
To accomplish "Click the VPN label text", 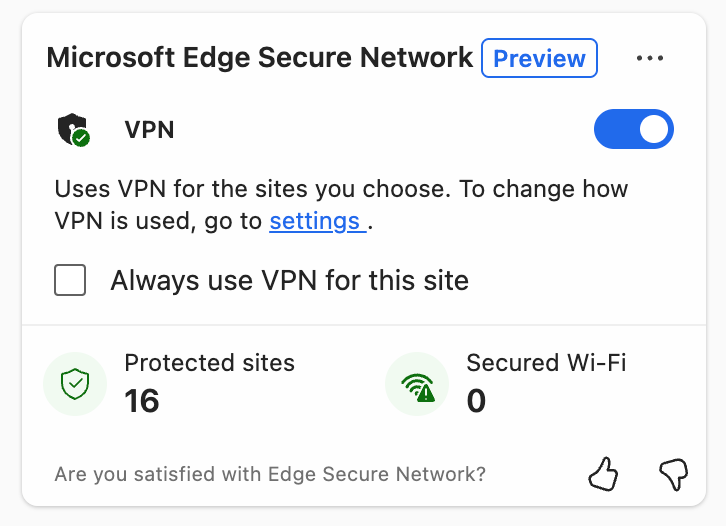I will 149,130.
